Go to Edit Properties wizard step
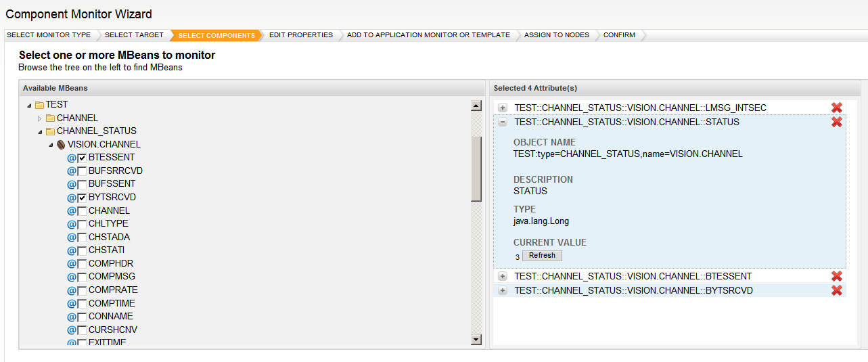Screen dimensions: 868x362 (300, 35)
